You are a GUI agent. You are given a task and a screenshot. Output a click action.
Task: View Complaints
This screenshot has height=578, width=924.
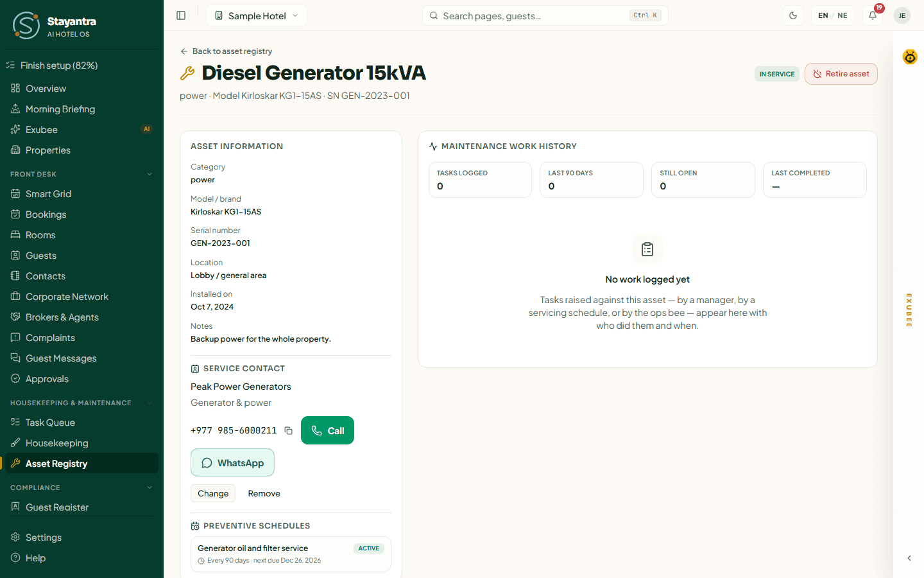coord(81,338)
